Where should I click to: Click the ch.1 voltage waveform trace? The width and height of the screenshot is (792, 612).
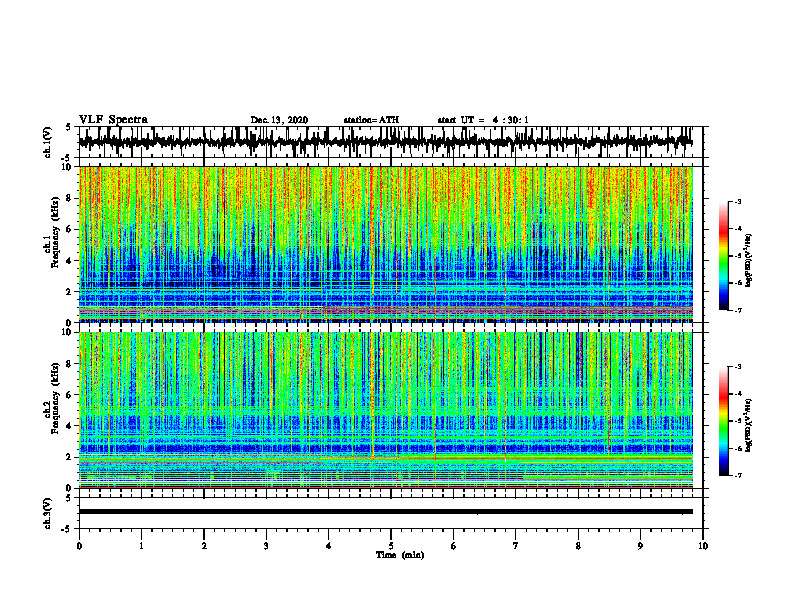pyautogui.click(x=385, y=142)
